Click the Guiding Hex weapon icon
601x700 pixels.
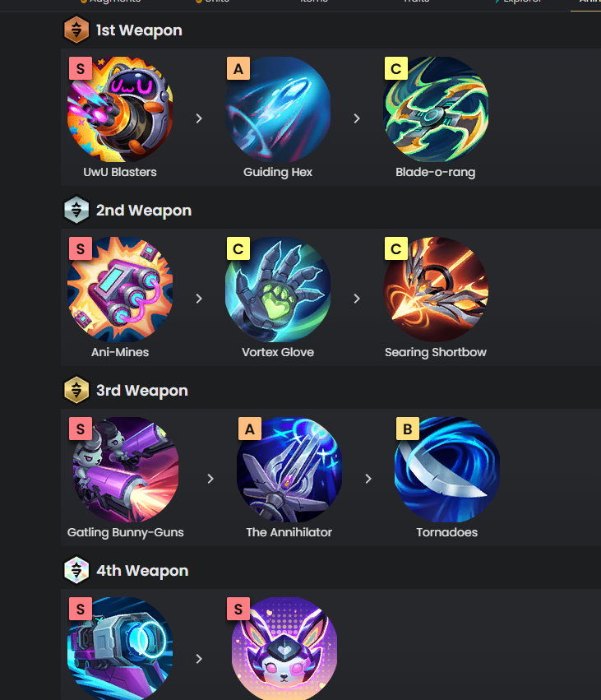[x=278, y=109]
